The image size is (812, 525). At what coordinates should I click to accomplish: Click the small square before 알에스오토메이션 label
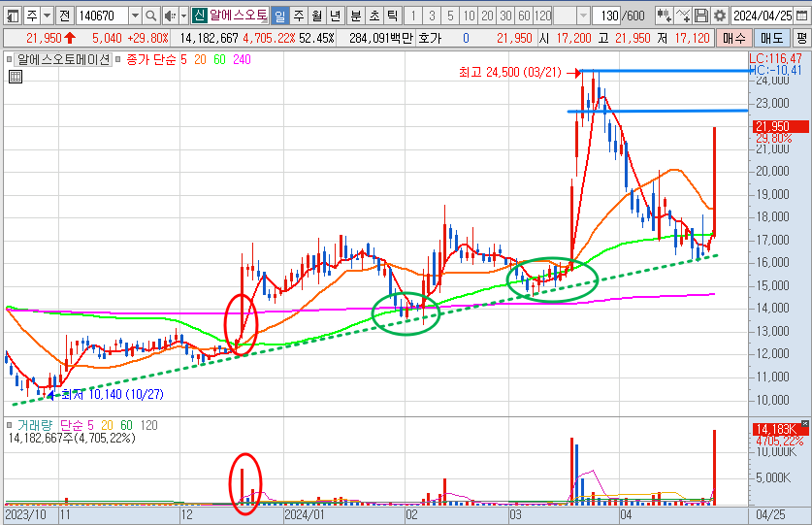10,59
